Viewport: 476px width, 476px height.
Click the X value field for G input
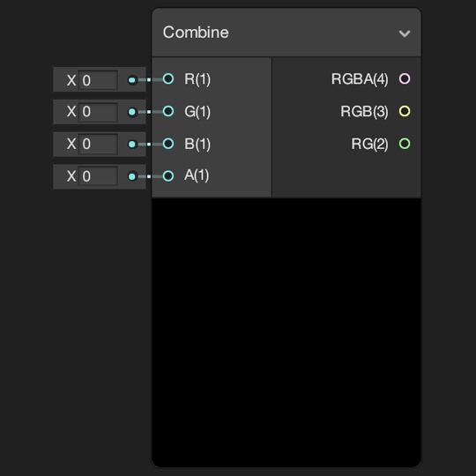98,112
